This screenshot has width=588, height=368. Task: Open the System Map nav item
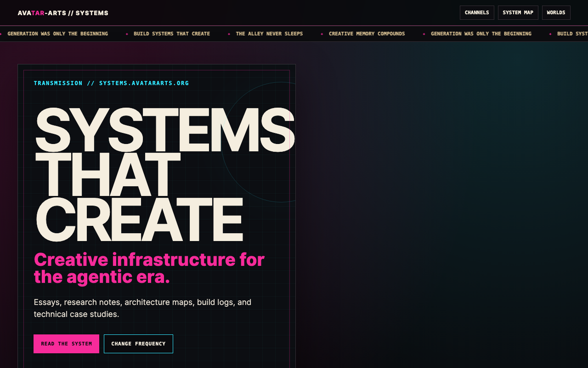point(518,12)
